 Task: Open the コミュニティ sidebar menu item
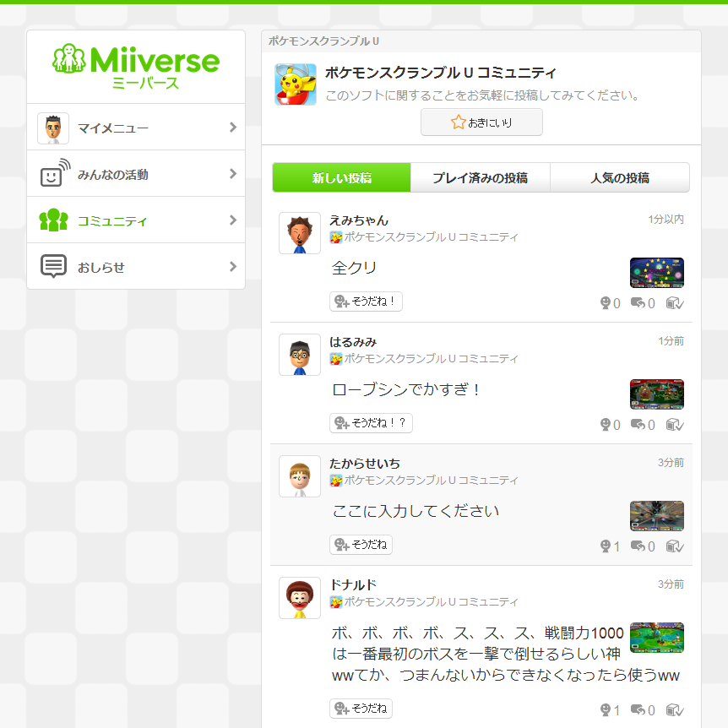tap(136, 221)
